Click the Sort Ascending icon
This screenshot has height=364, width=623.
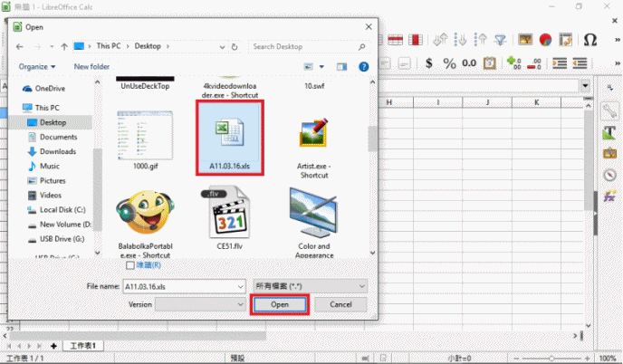[461, 40]
